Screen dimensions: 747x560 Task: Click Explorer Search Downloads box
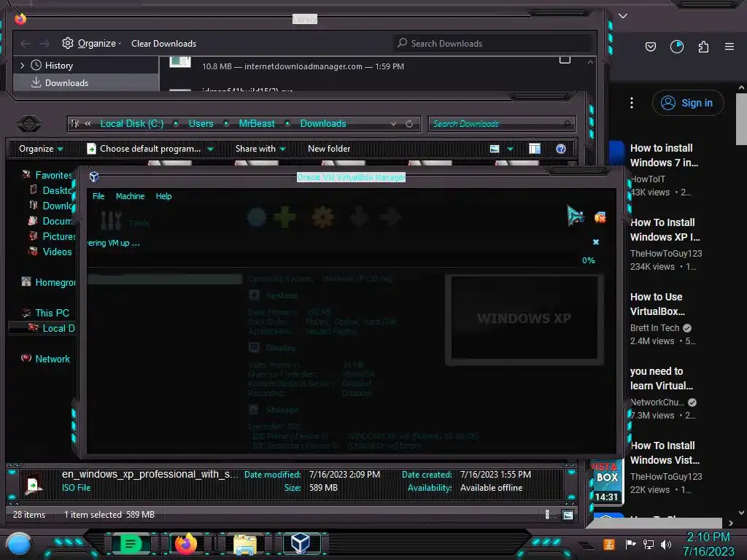[x=501, y=124]
